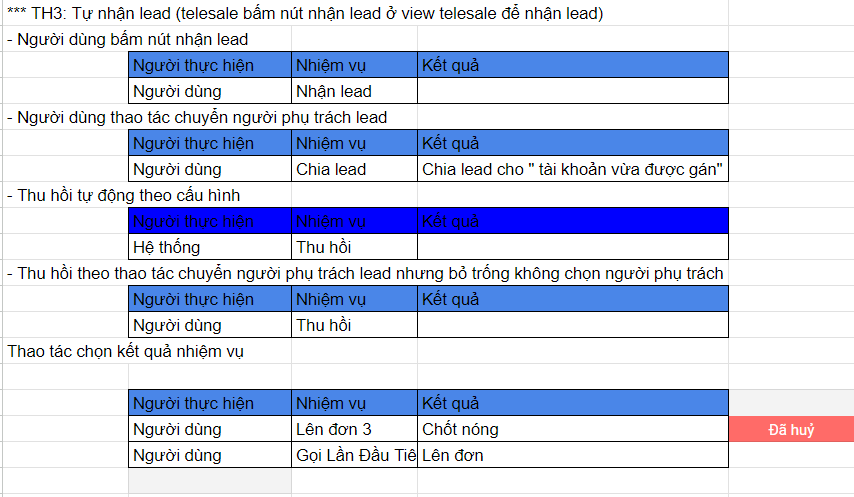Click the empty result cell beside "Nhận lead"
The height and width of the screenshot is (497, 854).
pyautogui.click(x=572, y=92)
